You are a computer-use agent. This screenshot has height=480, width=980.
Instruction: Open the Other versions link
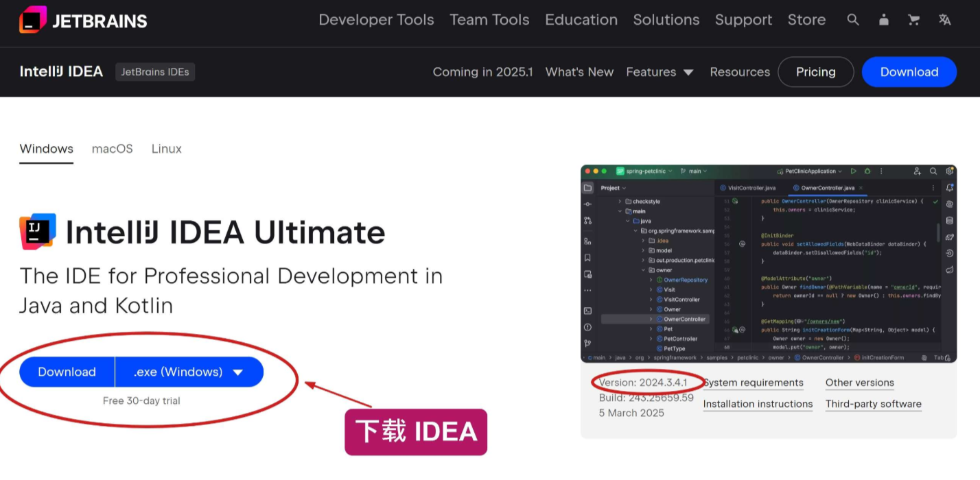click(860, 383)
